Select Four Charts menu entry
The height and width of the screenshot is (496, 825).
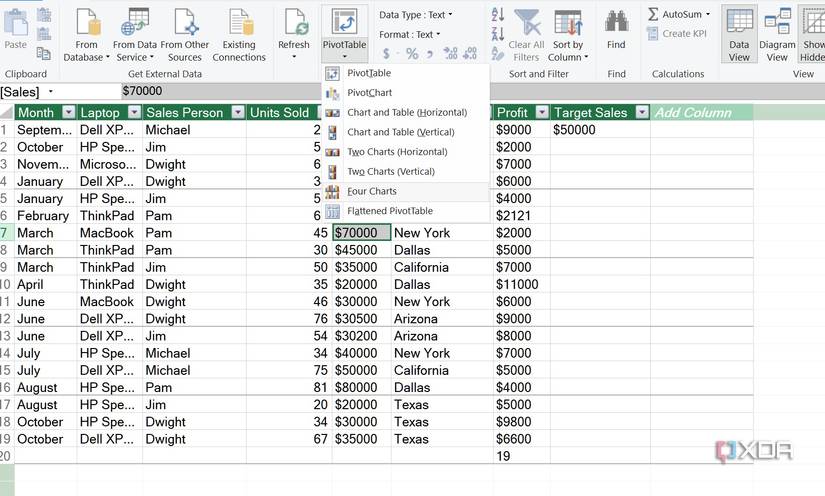click(406, 191)
